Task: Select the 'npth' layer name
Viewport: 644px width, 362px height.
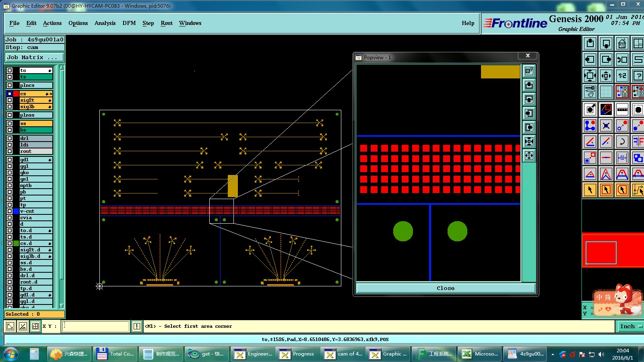Action: coord(36,185)
